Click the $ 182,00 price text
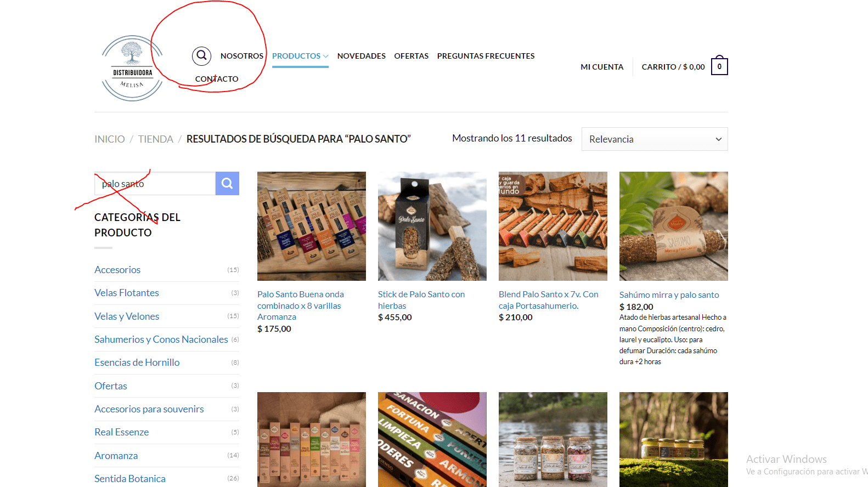 point(636,307)
